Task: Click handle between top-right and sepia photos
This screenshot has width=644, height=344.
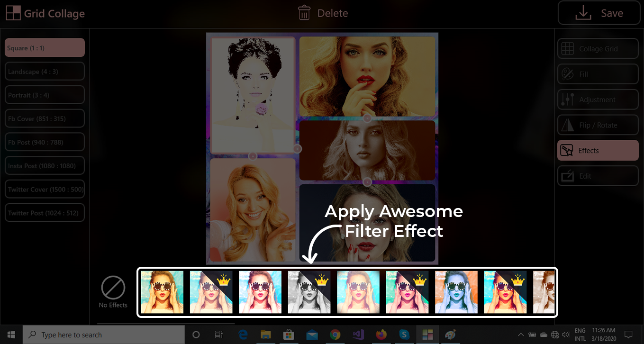Action: tap(367, 118)
